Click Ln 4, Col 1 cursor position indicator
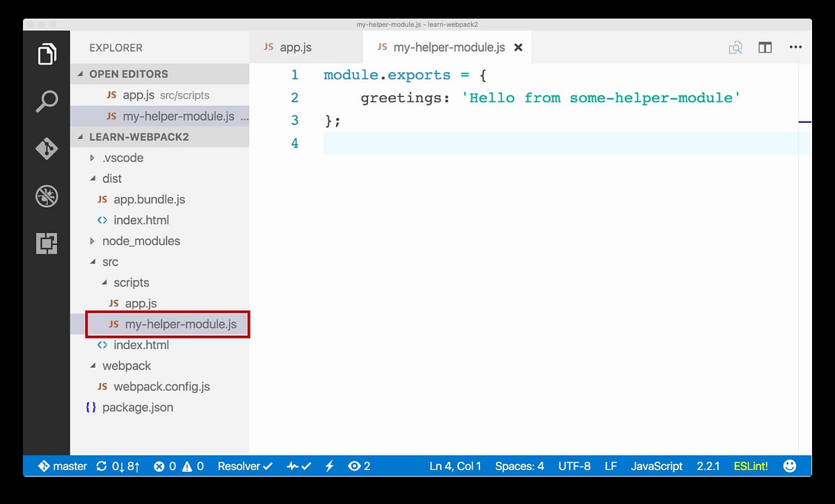The width and height of the screenshot is (835, 504). click(x=455, y=466)
